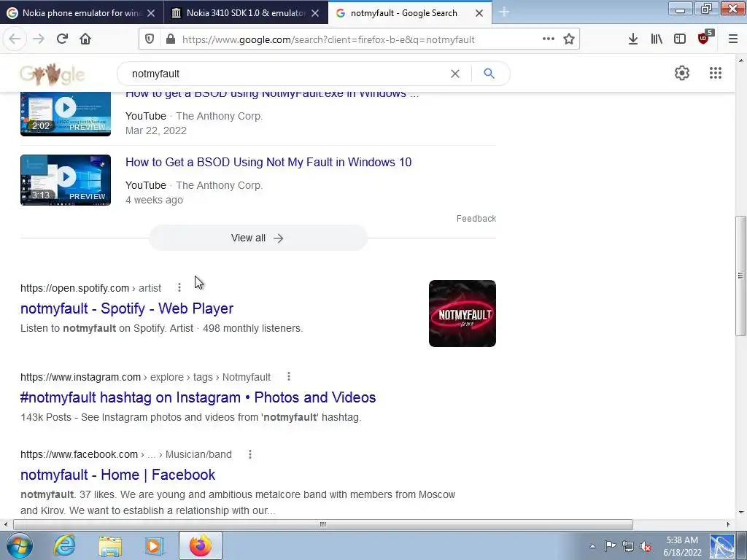Open options for Facebook result

250,454
